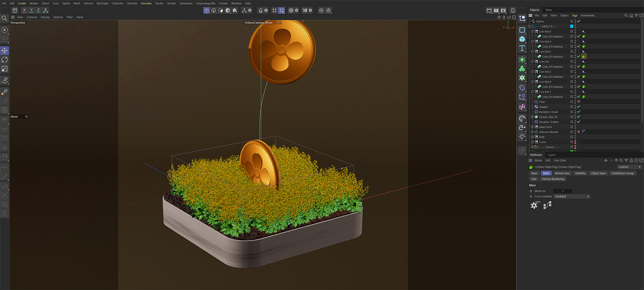Click the Mesh no value field

pyautogui.click(x=563, y=191)
